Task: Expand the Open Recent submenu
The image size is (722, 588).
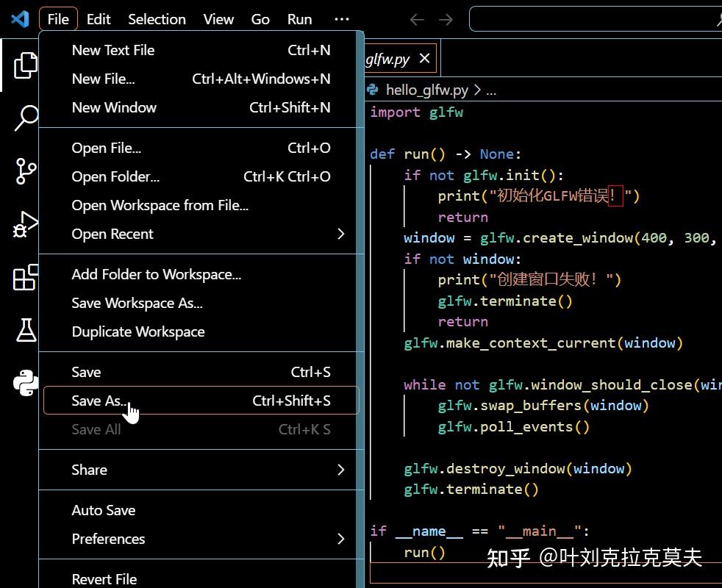Action: pyautogui.click(x=112, y=234)
